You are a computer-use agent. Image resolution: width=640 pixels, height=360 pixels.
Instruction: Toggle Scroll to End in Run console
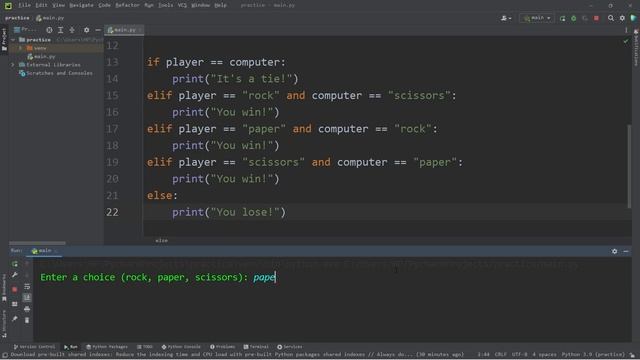[x=27, y=298]
